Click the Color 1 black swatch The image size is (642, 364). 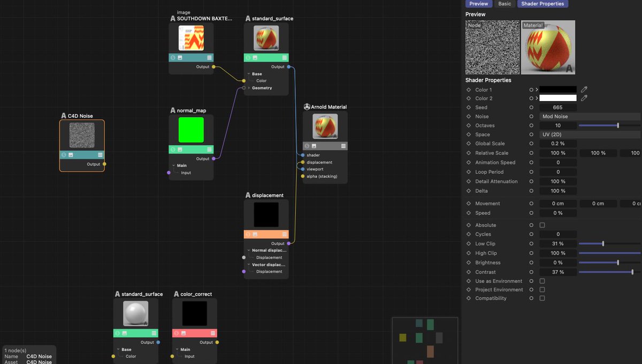click(x=558, y=89)
